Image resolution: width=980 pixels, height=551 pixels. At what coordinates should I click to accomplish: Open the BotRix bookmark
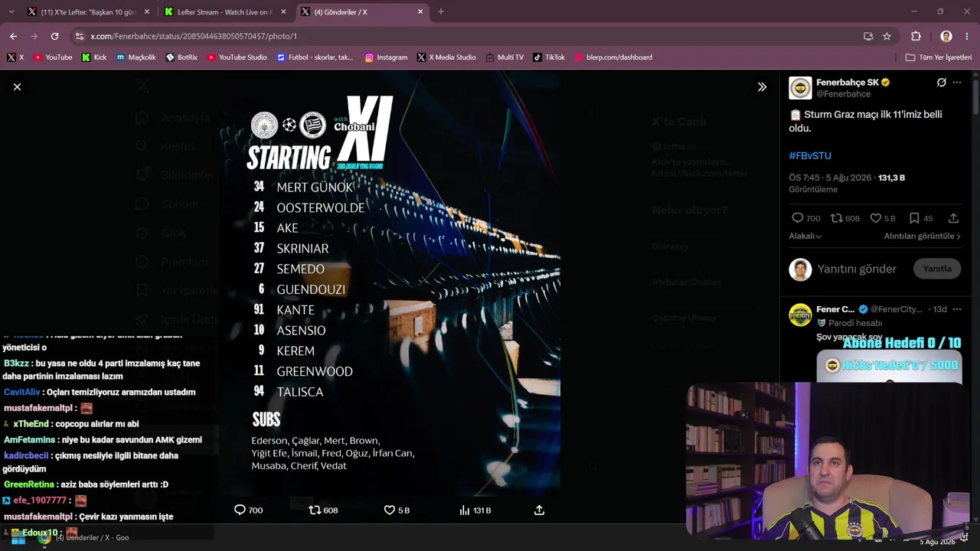[182, 57]
